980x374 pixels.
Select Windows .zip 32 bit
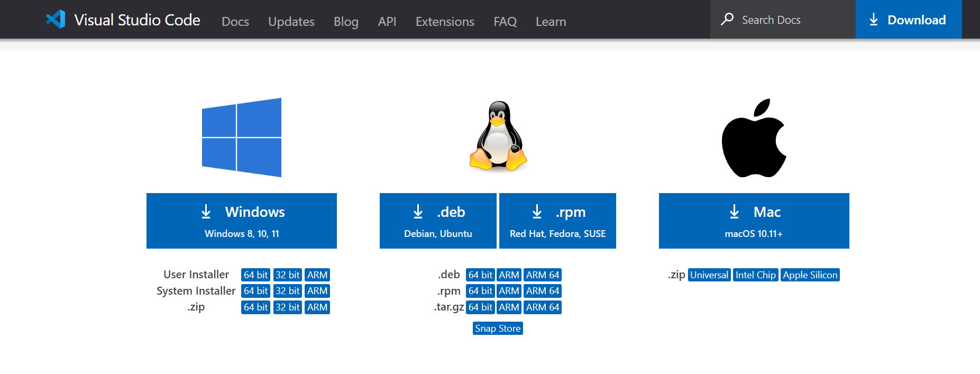point(288,307)
